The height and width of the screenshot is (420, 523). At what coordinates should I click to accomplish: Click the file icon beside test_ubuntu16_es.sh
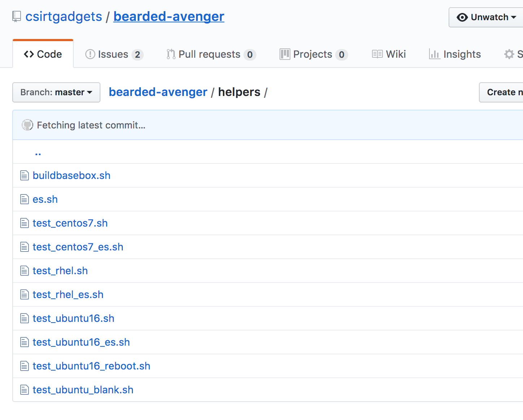click(25, 342)
